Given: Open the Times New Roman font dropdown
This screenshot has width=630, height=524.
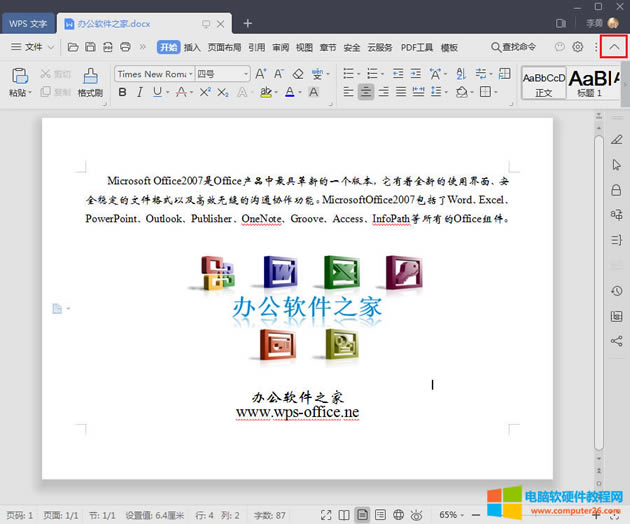Looking at the screenshot, I should 152,74.
